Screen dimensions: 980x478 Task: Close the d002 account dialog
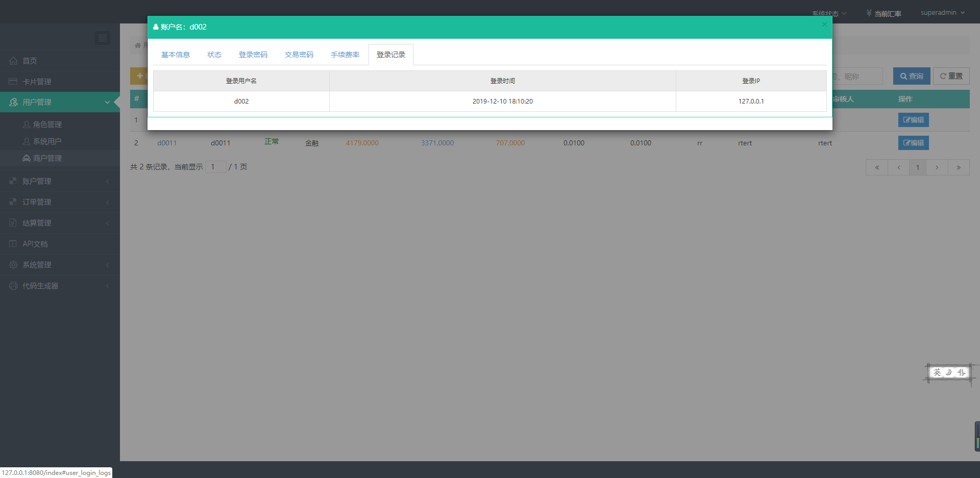[824, 24]
